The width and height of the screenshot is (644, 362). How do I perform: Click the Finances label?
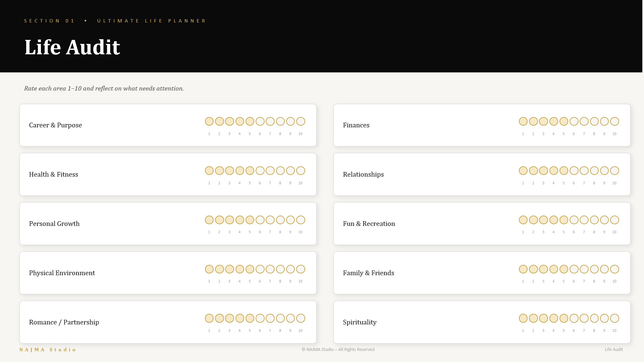tap(356, 125)
